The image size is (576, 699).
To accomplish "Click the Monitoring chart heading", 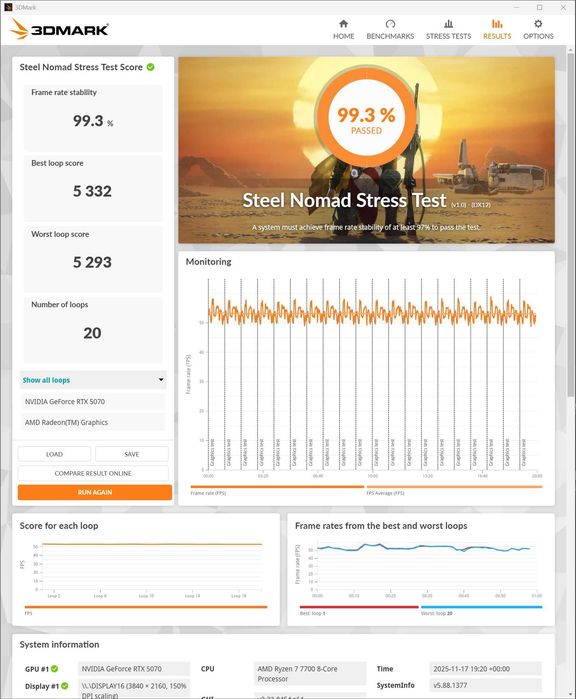I will coord(209,262).
